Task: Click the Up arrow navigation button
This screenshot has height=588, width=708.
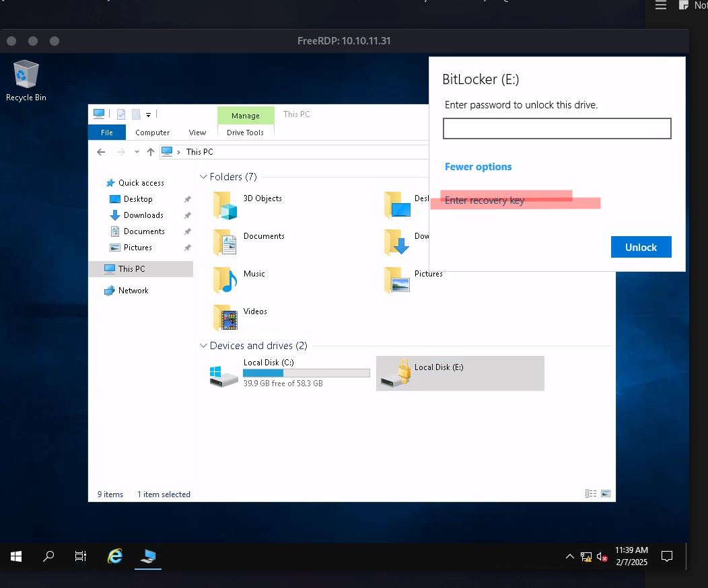Action: pyautogui.click(x=151, y=152)
